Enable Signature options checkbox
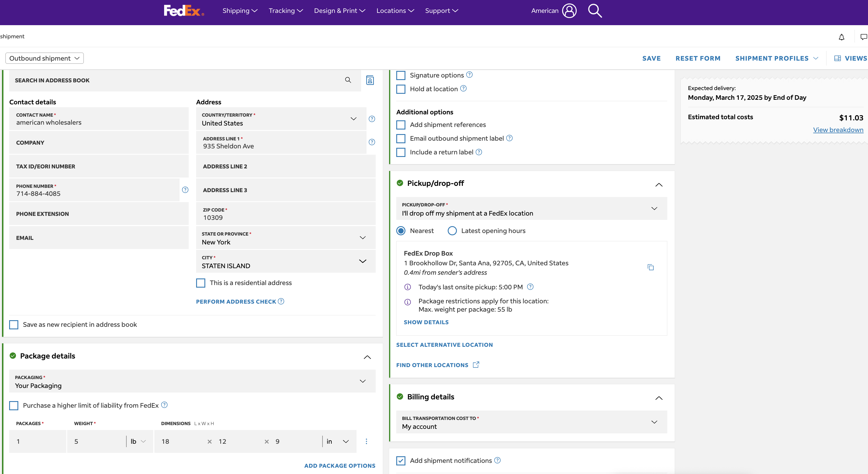 (x=401, y=75)
